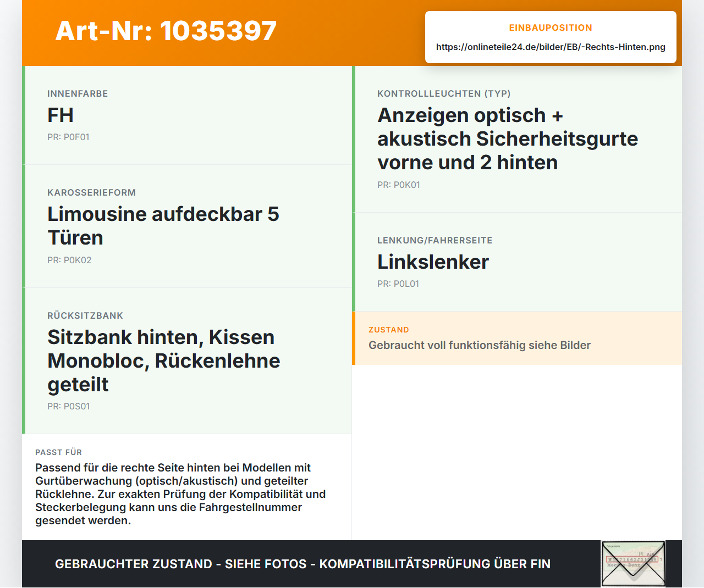Click the PASST FÜR label

click(59, 452)
